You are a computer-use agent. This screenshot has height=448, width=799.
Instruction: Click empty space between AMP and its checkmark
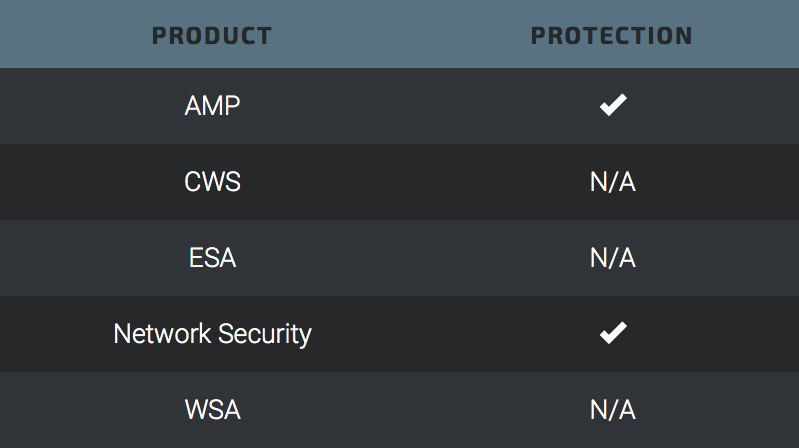point(410,106)
